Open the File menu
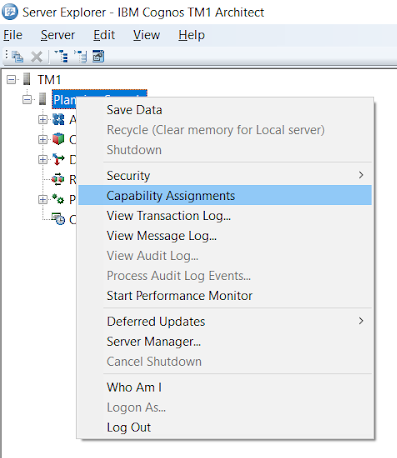 pyautogui.click(x=13, y=35)
